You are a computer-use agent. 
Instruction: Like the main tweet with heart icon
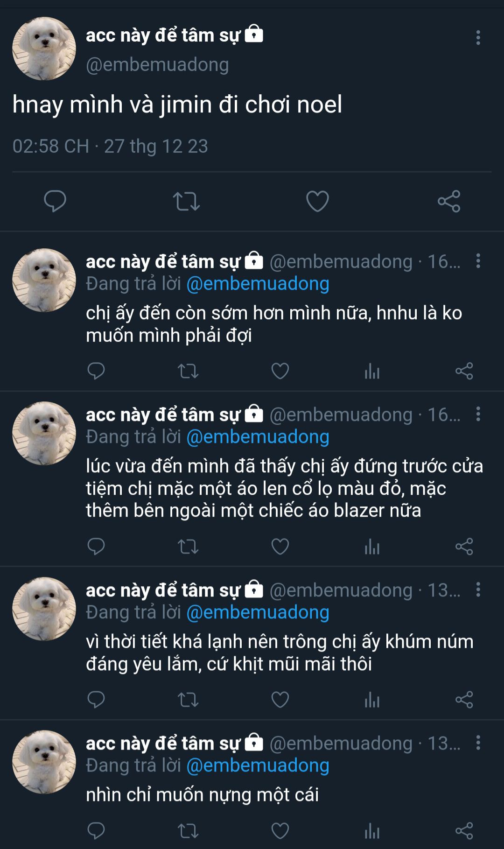coord(317,201)
